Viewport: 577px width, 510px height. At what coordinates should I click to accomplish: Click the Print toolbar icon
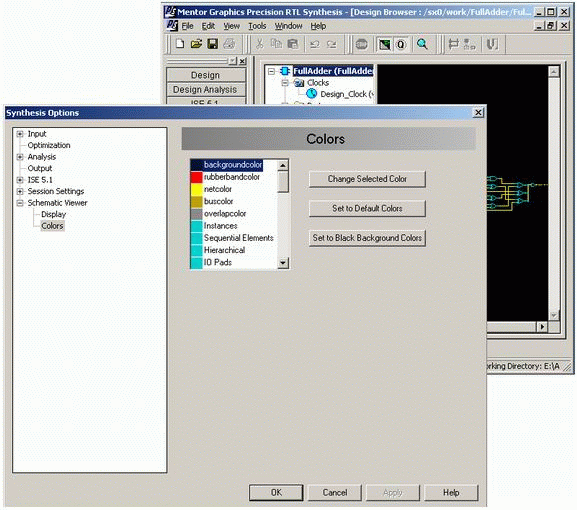tap(229, 44)
